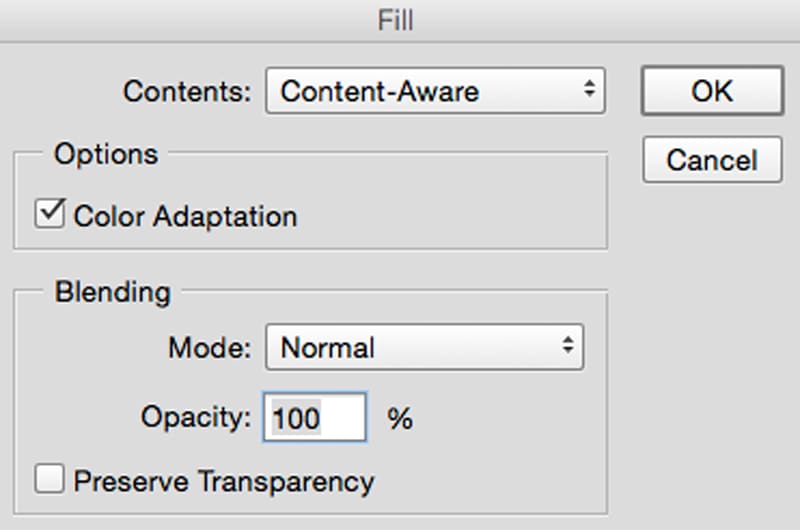
Task: Click the Mode label
Action: tap(210, 348)
